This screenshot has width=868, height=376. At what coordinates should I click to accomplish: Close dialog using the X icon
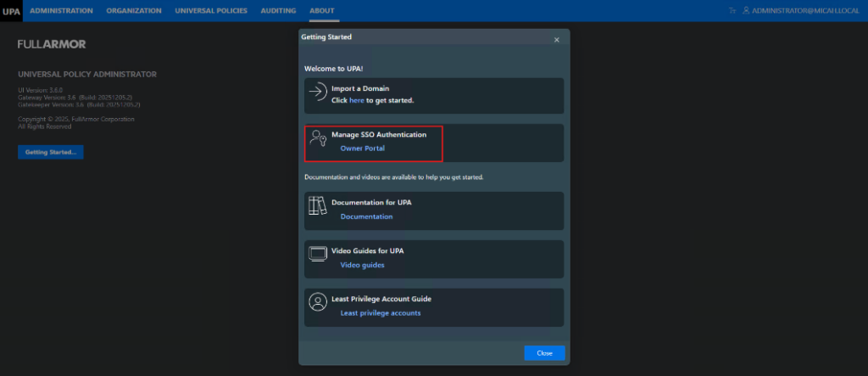click(x=556, y=40)
